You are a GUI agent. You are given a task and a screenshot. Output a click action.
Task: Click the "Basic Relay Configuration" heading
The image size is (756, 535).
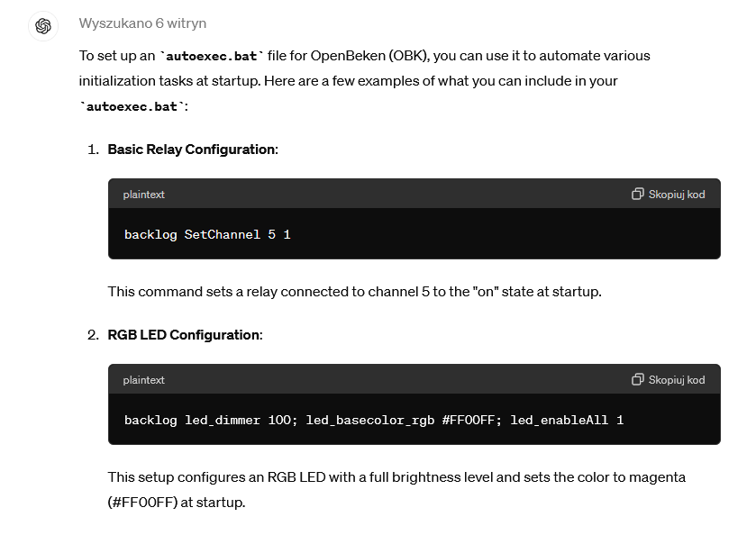(x=191, y=150)
